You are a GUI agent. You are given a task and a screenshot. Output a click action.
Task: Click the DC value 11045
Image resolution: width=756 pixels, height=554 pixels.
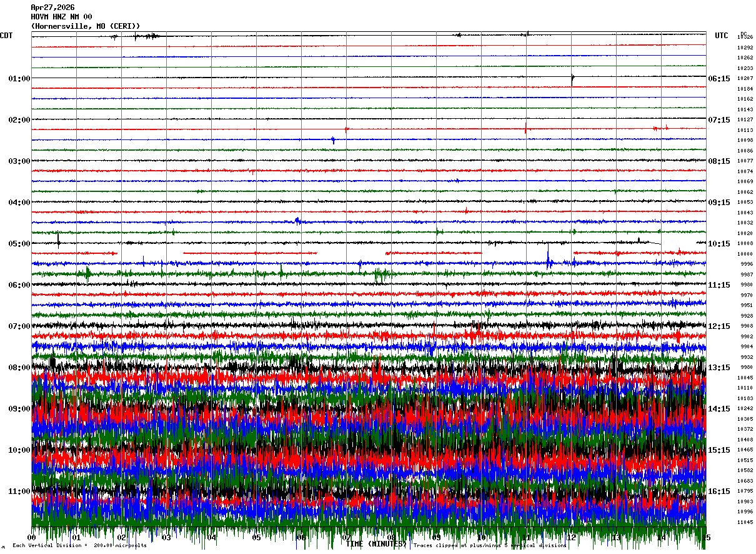(745, 522)
